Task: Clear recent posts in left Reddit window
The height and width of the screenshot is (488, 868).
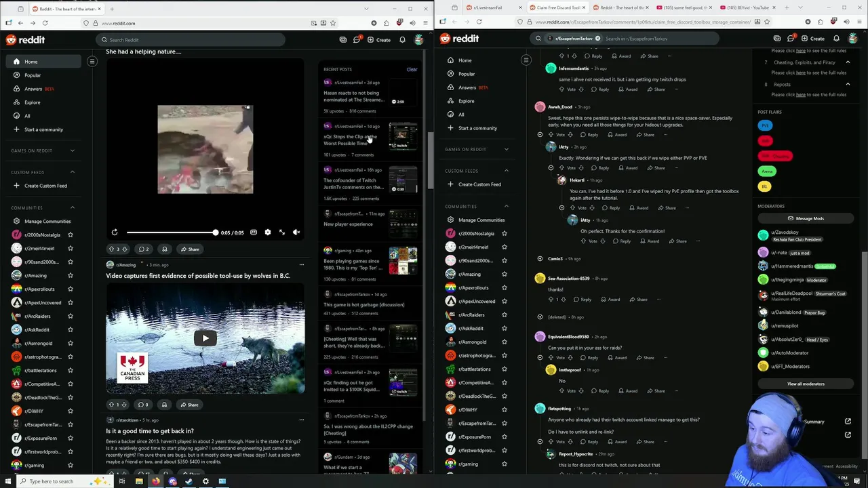Action: coord(412,69)
